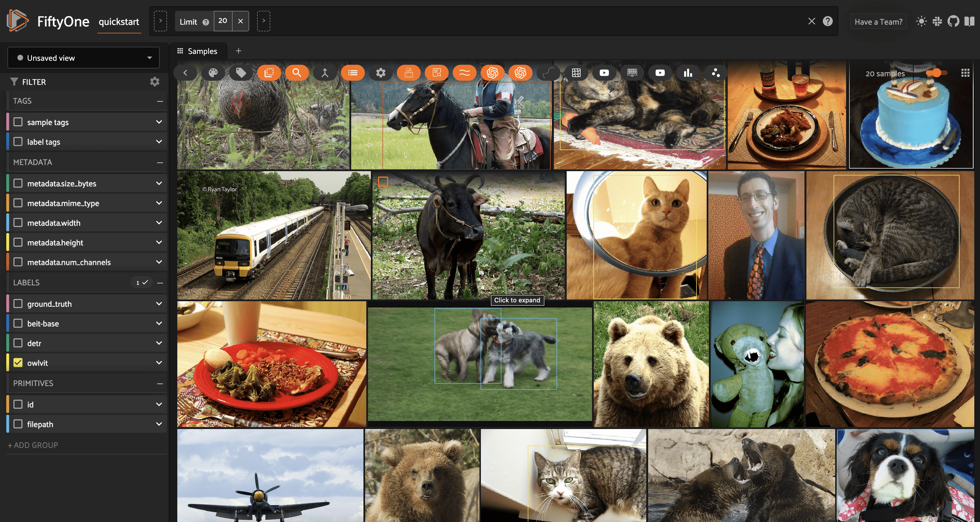Open the Slack icon in header
This screenshot has width=980, height=522.
[x=938, y=21]
